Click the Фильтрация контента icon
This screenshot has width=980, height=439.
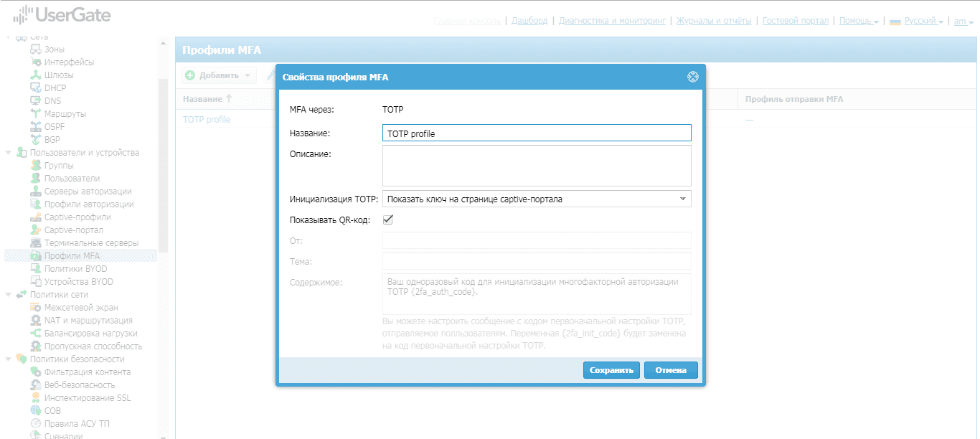coord(36,372)
